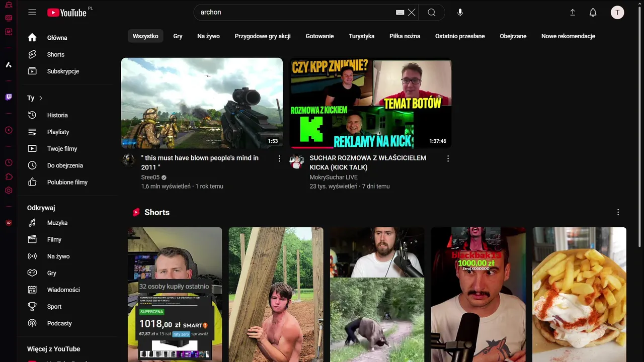Select the Gotowanie filter chip
Viewport: 644px width, 362px height.
coord(319,36)
